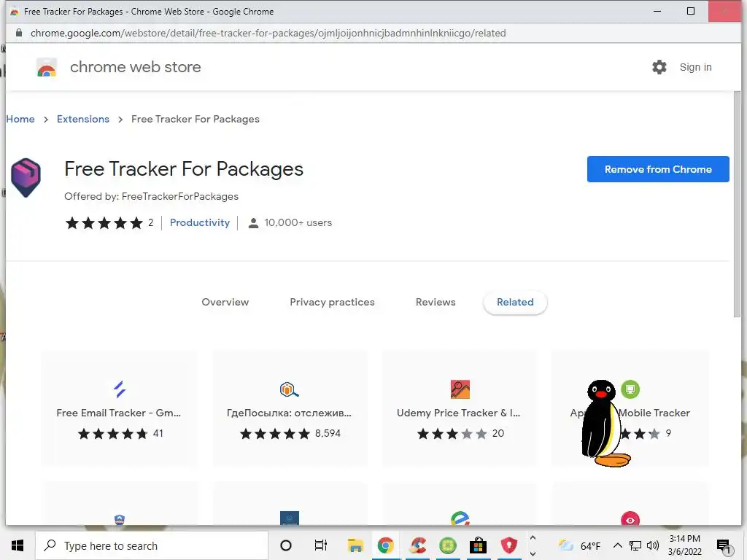The height and width of the screenshot is (560, 747).
Task: Click the weather icon in system tray
Action: click(x=565, y=545)
